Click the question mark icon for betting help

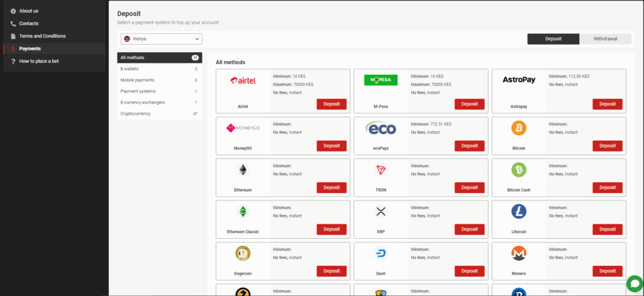pyautogui.click(x=13, y=62)
